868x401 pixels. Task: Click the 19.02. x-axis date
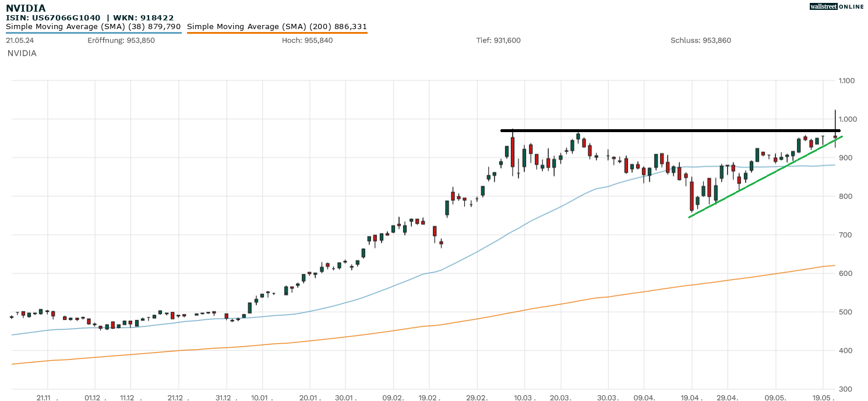point(429,397)
